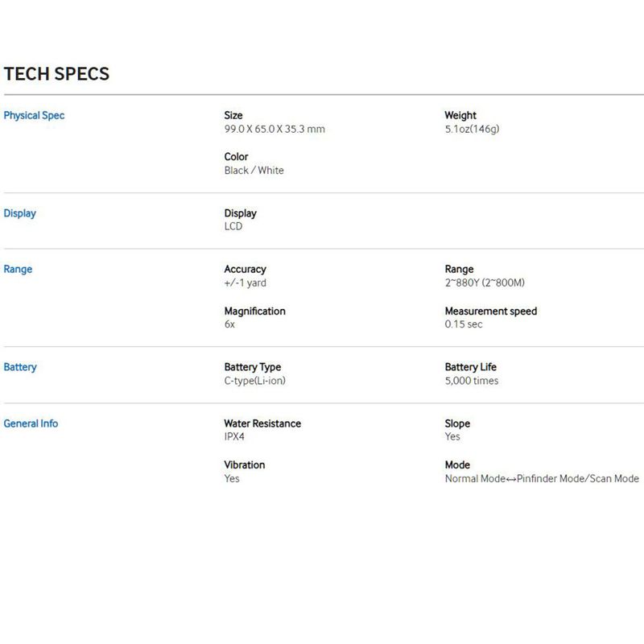Image resolution: width=644 pixels, height=644 pixels.
Task: Click the Range value 2~880Y (2~800M)
Action: tap(485, 283)
